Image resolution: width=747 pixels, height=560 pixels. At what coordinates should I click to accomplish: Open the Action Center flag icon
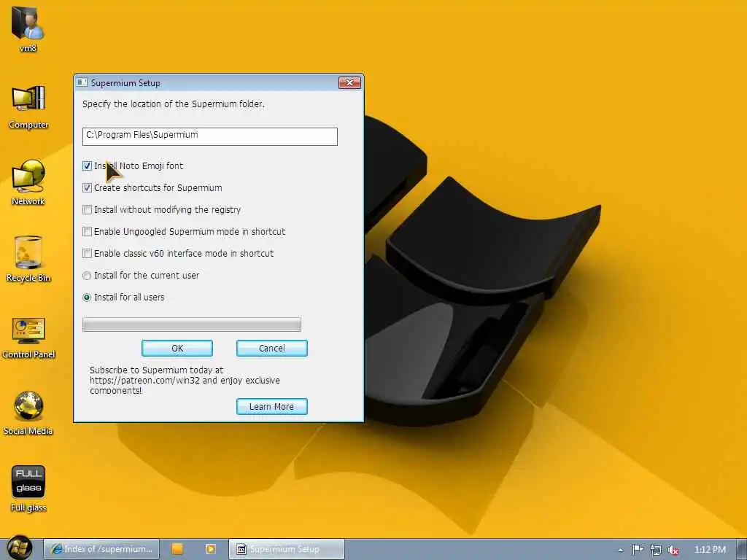tap(638, 550)
